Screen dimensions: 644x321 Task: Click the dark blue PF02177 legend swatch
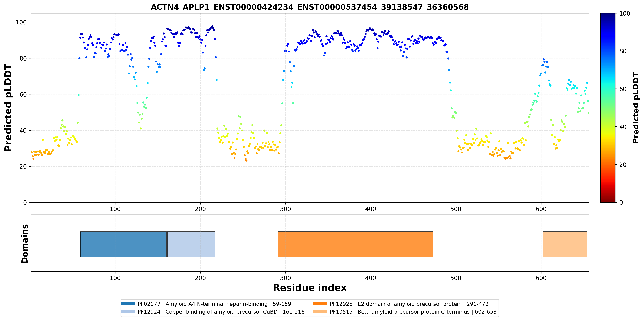coord(128,304)
